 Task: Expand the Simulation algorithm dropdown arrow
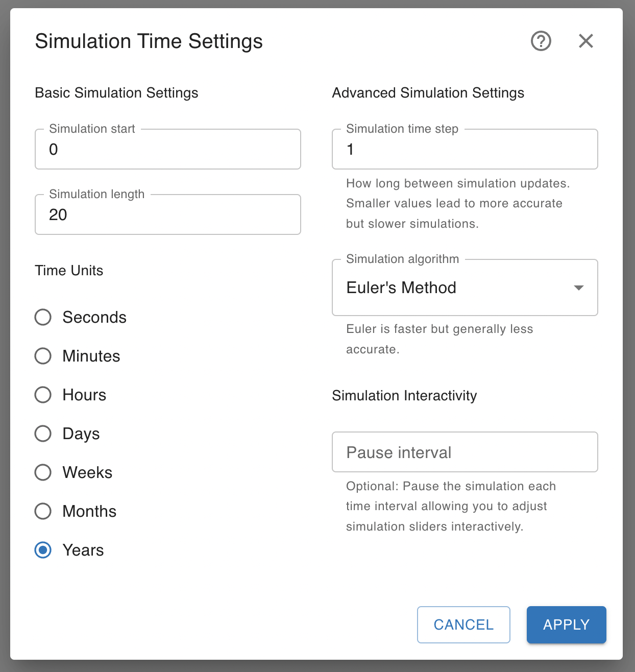(578, 288)
